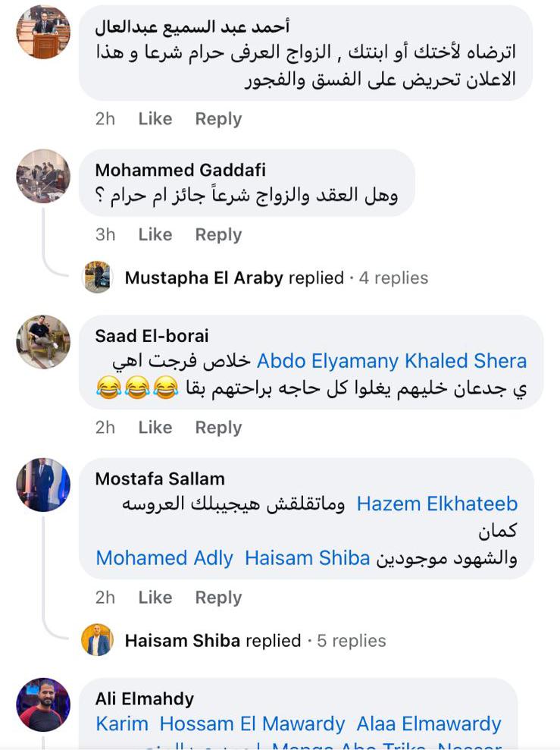Open Alaa Elmawardy's tagged profile
Image resolution: width=560 pixels, height=750 pixels.
coord(429,724)
